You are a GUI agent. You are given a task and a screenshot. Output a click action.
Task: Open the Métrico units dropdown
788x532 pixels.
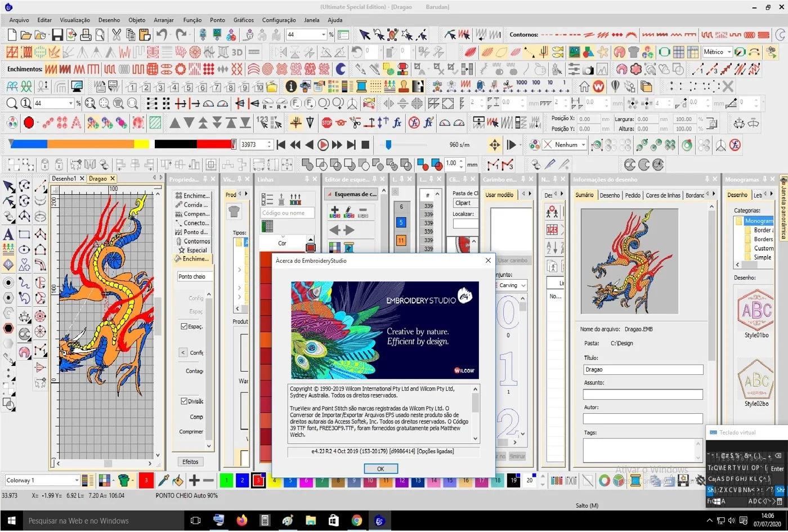[x=717, y=52]
